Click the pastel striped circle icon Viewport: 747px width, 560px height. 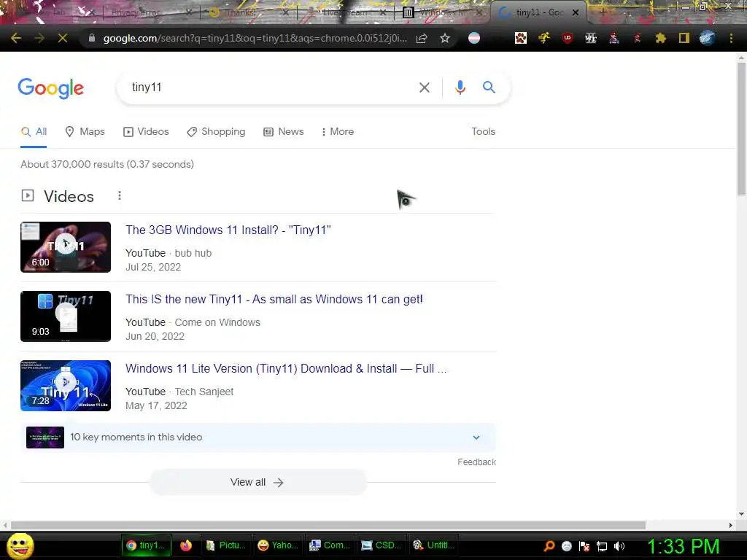click(x=474, y=38)
